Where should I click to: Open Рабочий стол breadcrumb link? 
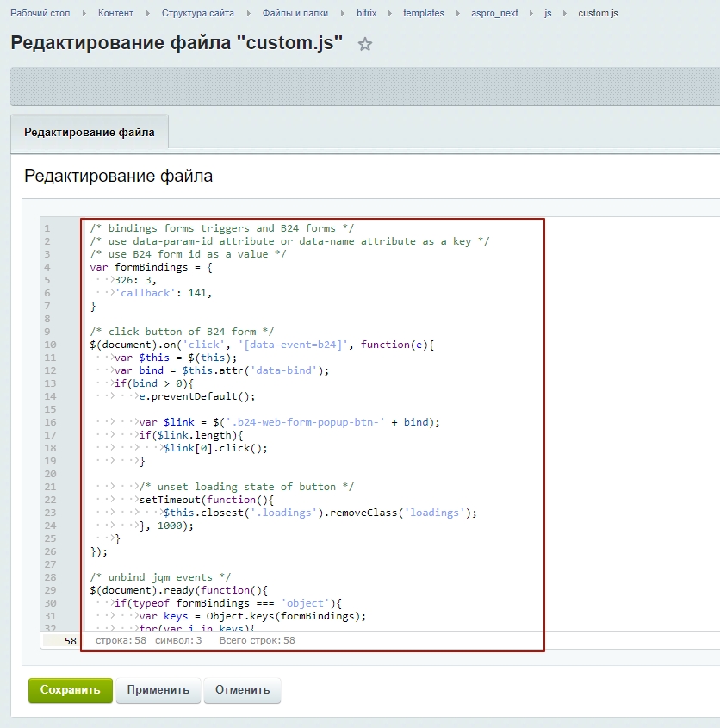(x=40, y=13)
